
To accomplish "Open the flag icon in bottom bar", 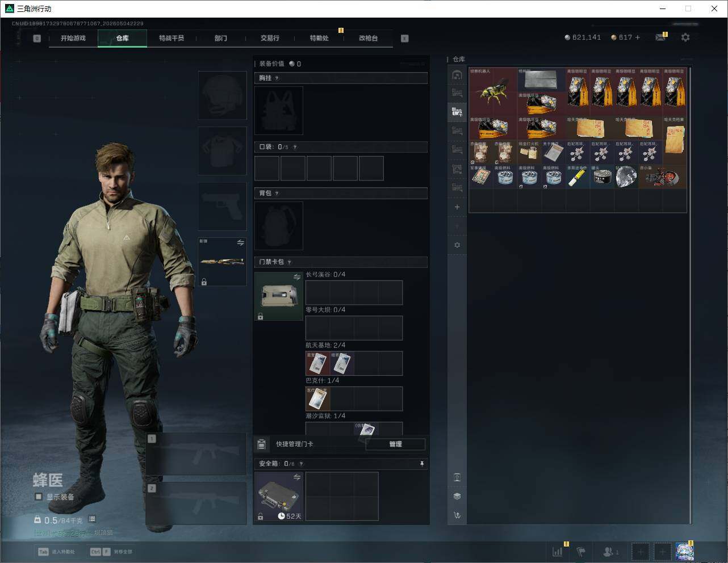I will (580, 551).
